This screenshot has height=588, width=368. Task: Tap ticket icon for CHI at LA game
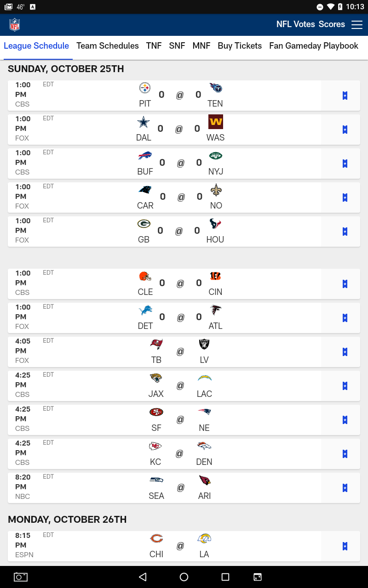(x=345, y=546)
